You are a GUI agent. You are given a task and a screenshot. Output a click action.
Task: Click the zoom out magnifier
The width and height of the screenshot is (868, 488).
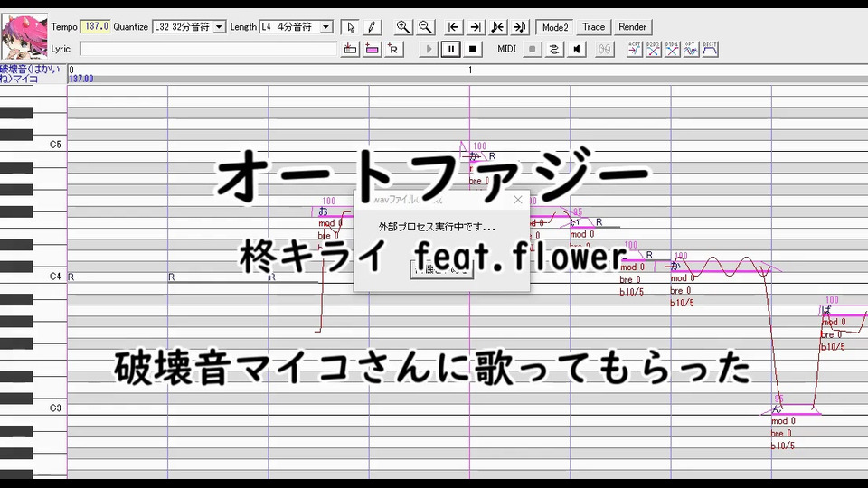(x=425, y=26)
